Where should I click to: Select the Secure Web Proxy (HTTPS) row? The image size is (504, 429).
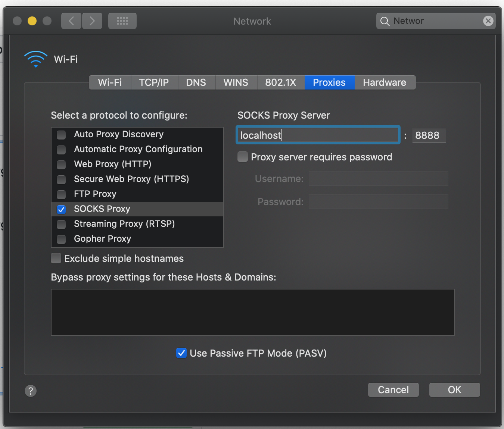137,179
